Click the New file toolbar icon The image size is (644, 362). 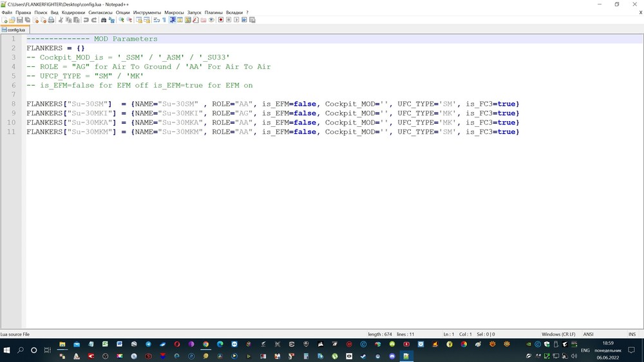(5, 20)
